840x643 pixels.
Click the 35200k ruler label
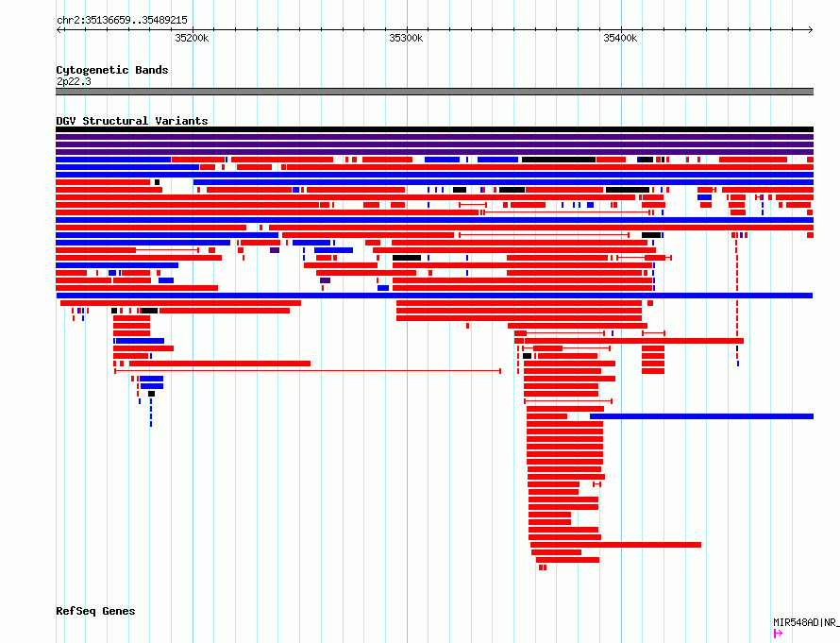point(192,38)
